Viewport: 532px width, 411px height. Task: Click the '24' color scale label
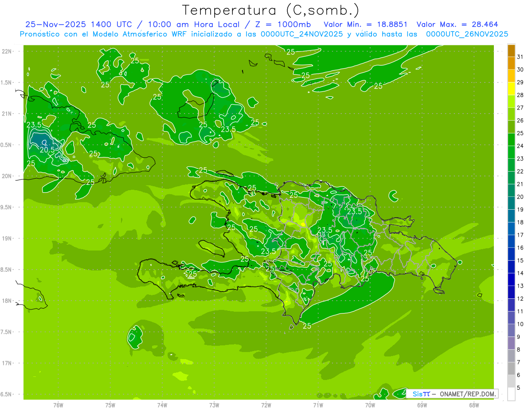pyautogui.click(x=520, y=146)
